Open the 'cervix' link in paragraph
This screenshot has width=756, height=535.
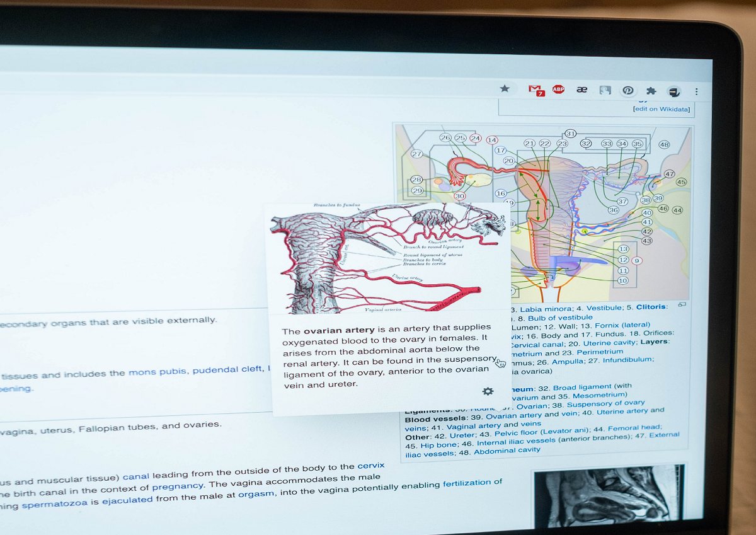pos(370,466)
